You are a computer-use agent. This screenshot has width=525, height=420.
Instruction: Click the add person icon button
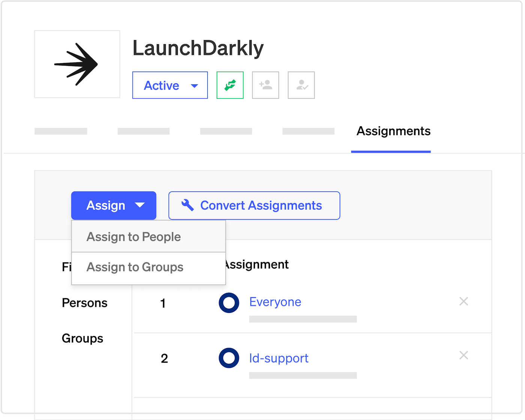click(x=265, y=85)
